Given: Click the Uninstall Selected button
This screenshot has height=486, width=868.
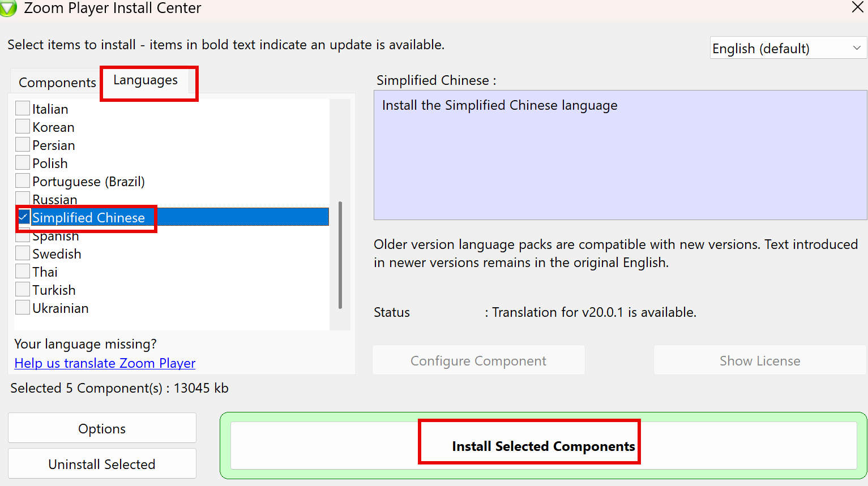Looking at the screenshot, I should [x=102, y=464].
